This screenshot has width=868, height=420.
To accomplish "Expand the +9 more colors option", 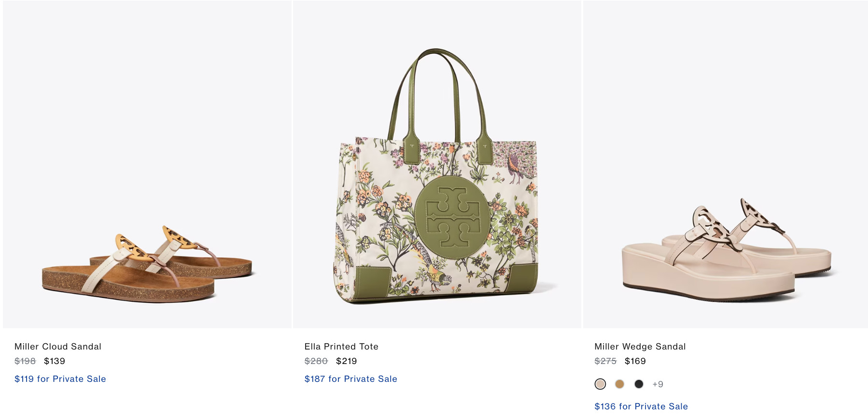I will pyautogui.click(x=658, y=384).
